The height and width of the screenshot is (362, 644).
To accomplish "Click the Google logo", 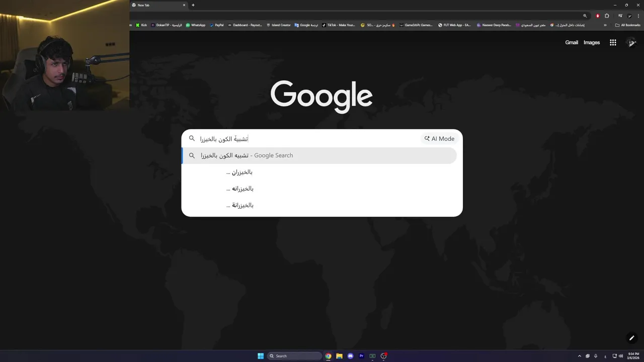I will tap(321, 97).
